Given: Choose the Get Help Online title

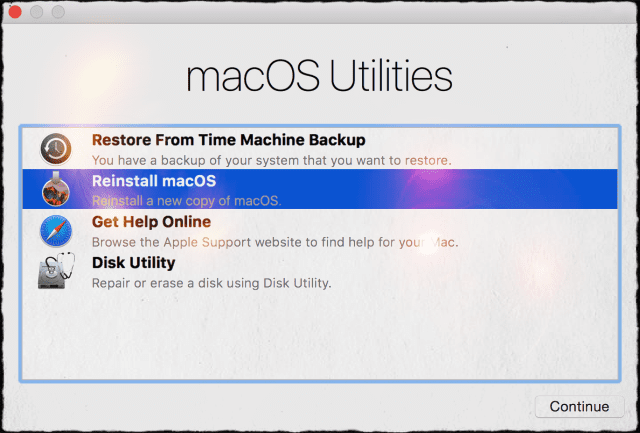Looking at the screenshot, I should click(151, 221).
